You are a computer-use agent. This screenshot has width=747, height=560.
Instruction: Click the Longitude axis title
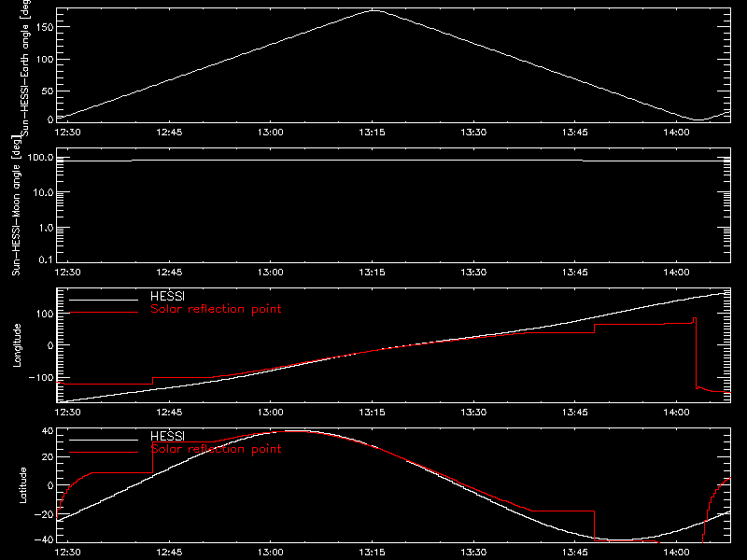coord(17,345)
